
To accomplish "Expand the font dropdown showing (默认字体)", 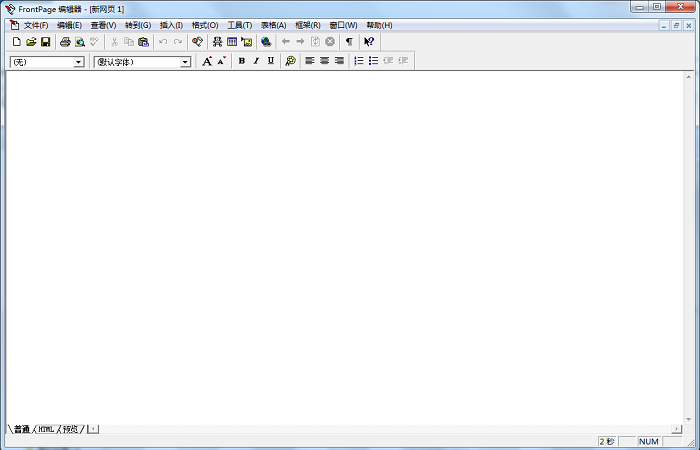I will pyautogui.click(x=185, y=62).
